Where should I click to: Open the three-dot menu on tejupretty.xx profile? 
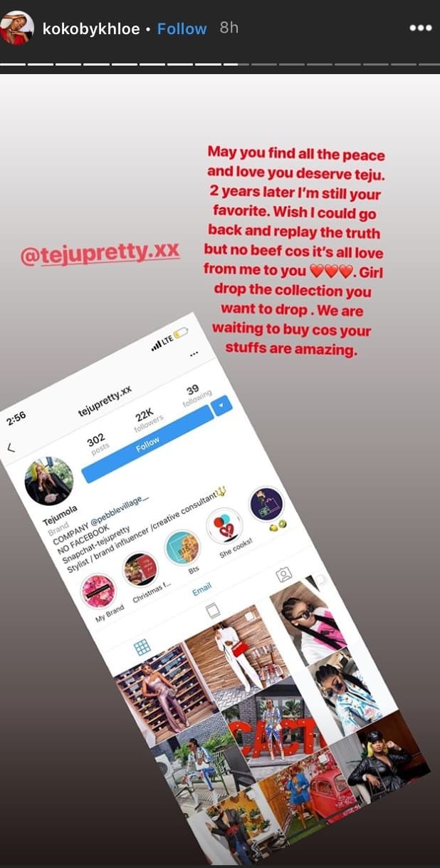point(194,354)
